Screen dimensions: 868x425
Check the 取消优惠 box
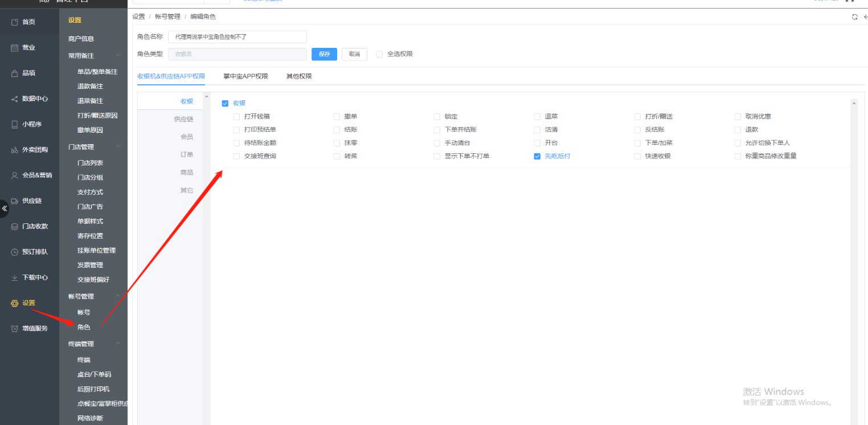point(738,116)
